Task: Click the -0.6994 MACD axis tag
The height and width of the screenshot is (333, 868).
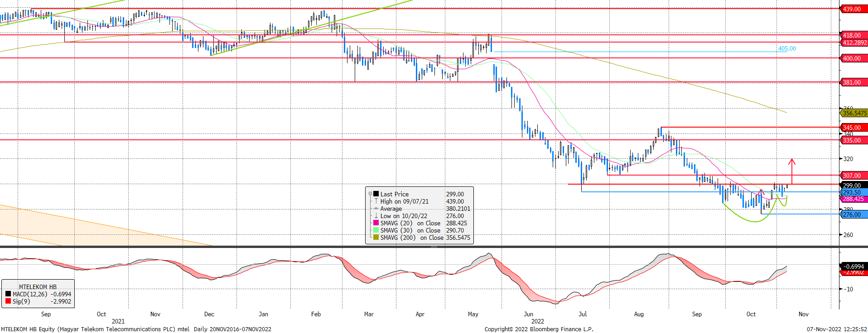Action: tap(854, 266)
